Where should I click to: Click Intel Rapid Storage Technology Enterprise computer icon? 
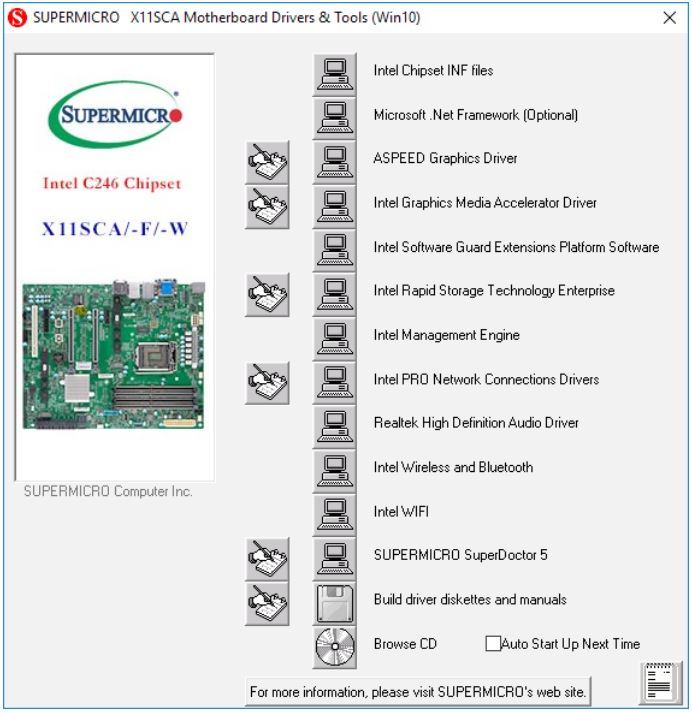coord(335,295)
